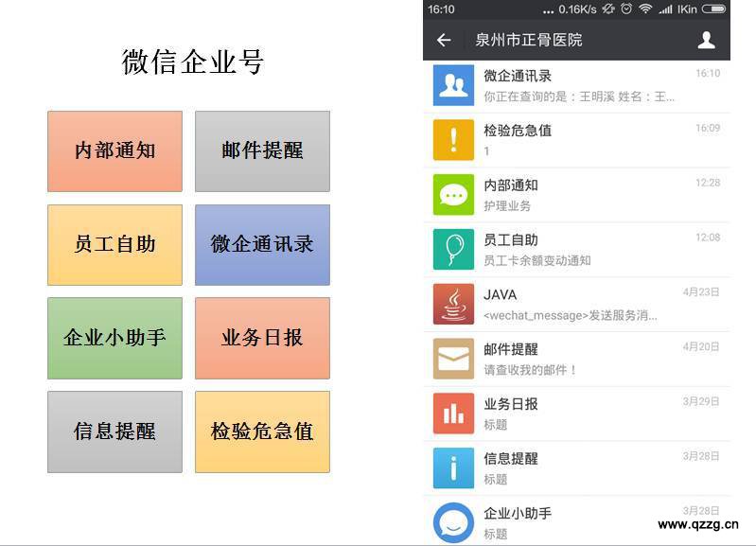Open the profile person icon in header
Image resolution: width=756 pixels, height=546 pixels.
point(706,40)
